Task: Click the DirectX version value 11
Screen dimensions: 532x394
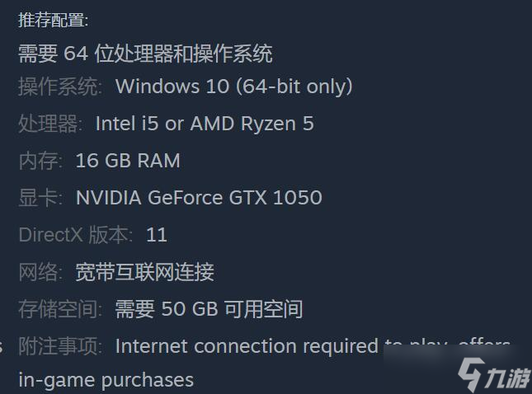Action: tap(157, 235)
